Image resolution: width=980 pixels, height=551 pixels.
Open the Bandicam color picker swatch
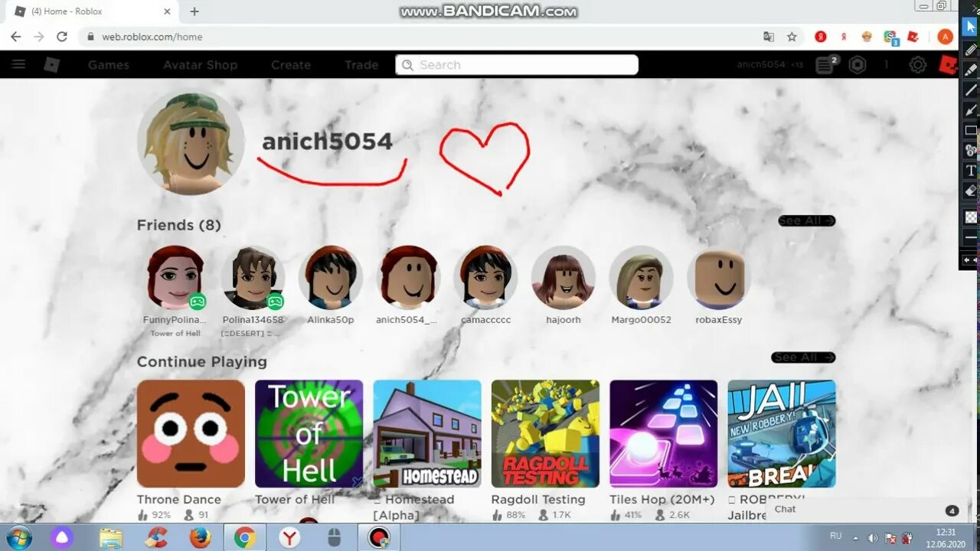coord(970,217)
